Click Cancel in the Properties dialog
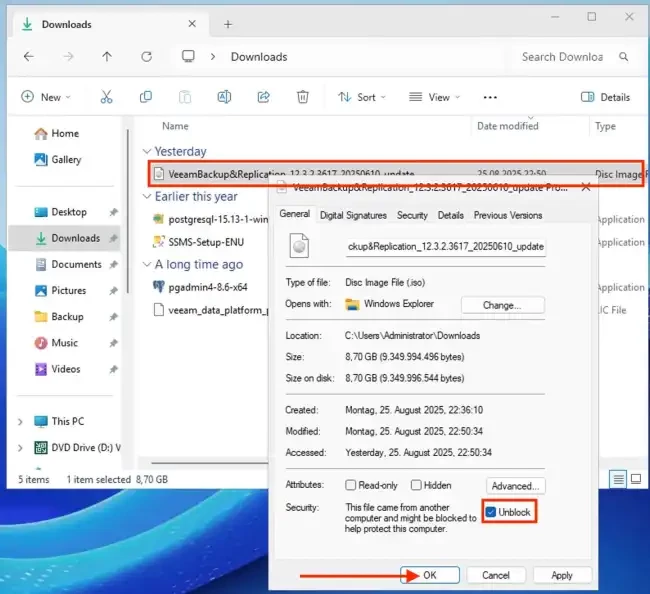The image size is (650, 594). [x=496, y=575]
